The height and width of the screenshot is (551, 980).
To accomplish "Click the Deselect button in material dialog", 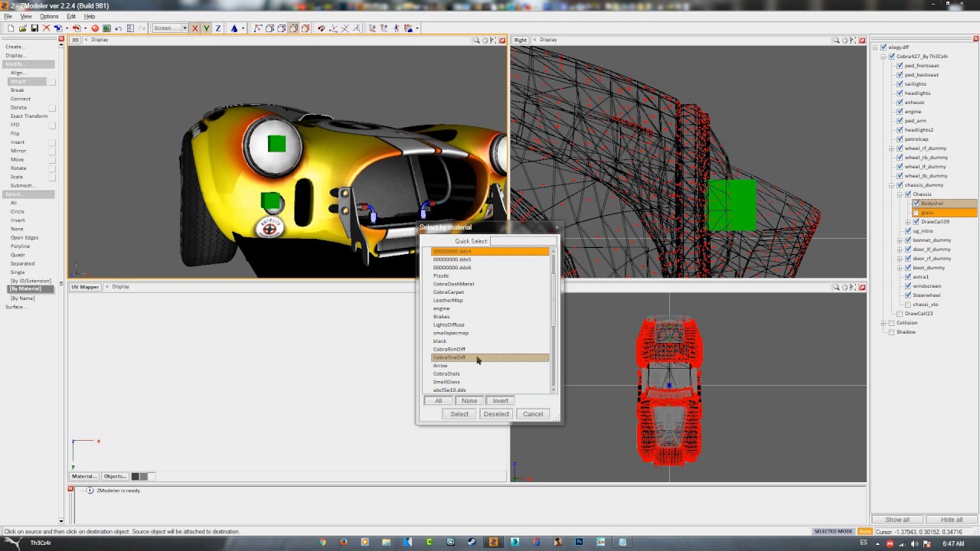I will coord(496,414).
